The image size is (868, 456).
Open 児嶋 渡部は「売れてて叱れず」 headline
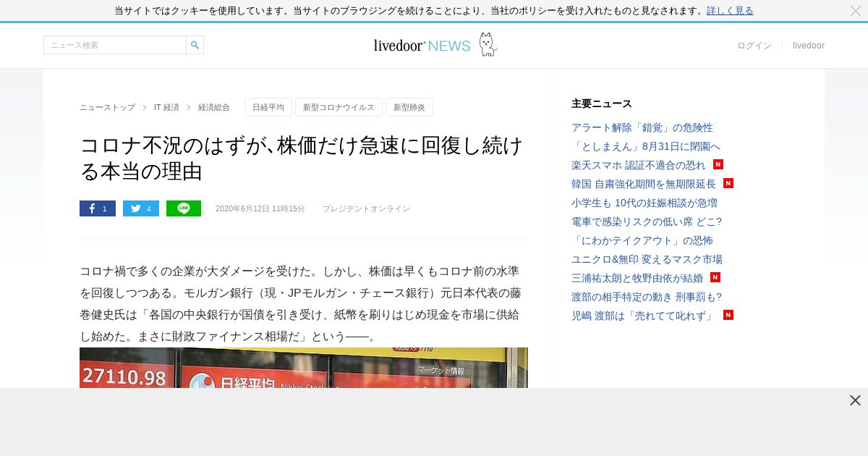(x=642, y=316)
